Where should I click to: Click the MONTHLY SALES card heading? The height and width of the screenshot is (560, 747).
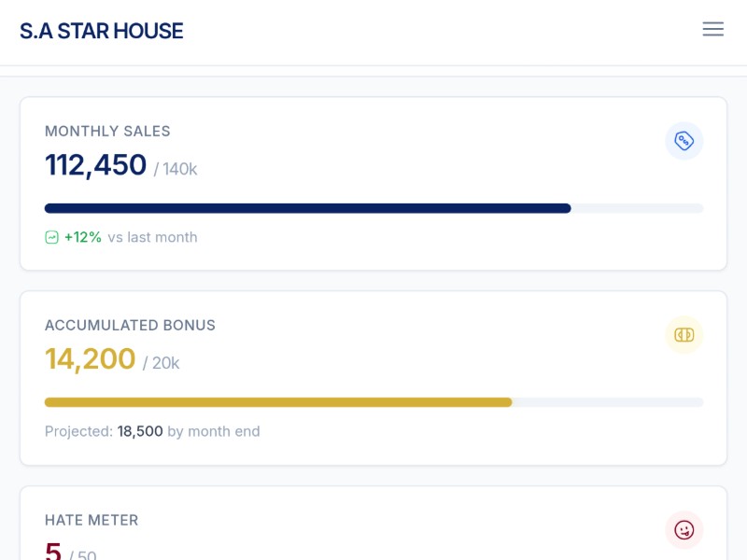point(107,131)
